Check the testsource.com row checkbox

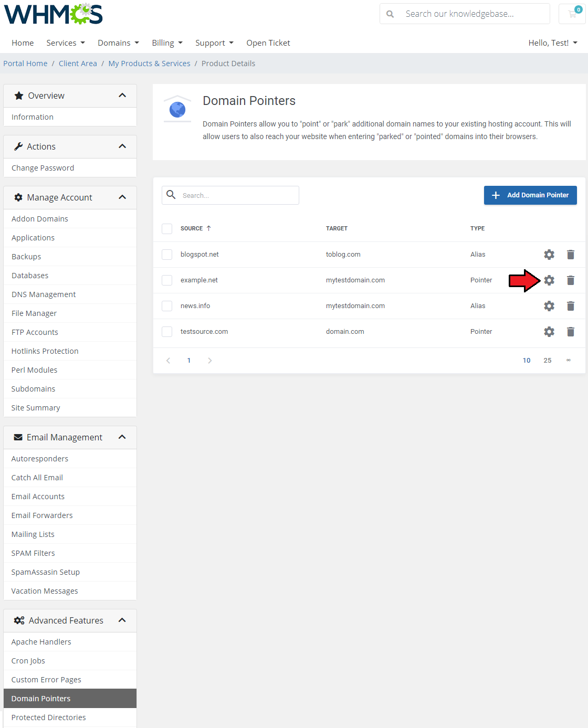coord(167,332)
